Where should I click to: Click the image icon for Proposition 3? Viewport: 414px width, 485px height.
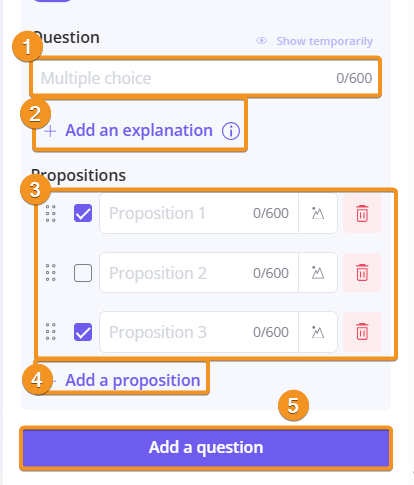point(318,332)
